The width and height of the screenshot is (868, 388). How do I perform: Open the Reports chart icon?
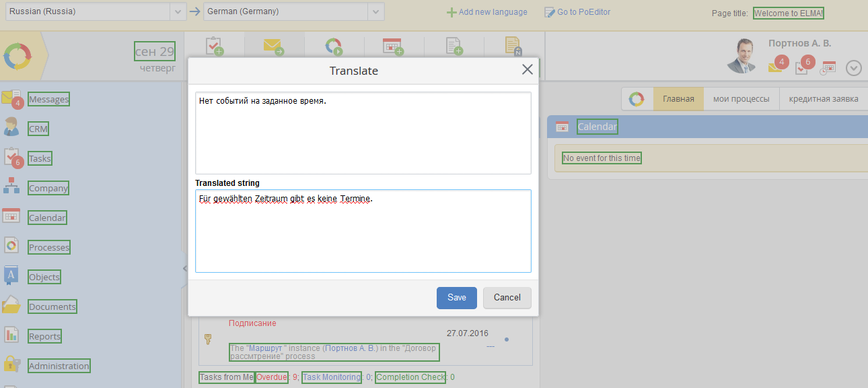tap(11, 335)
